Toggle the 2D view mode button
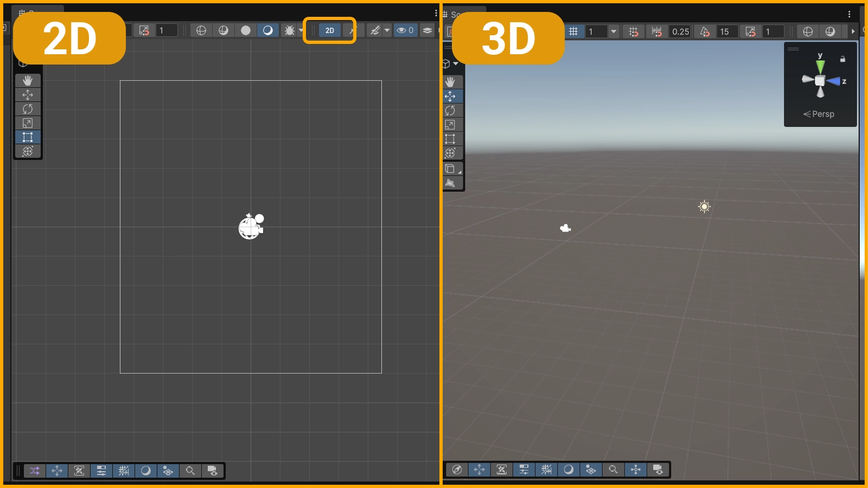868x488 pixels. pyautogui.click(x=330, y=30)
